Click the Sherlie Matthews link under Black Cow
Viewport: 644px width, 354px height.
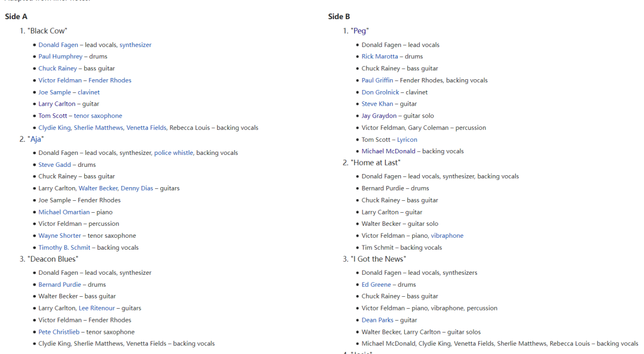pos(98,128)
